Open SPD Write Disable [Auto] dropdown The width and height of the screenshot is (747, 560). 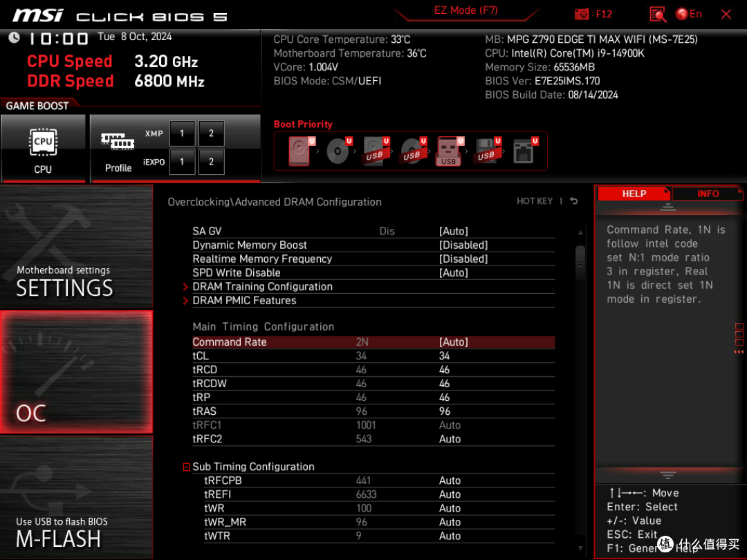453,273
